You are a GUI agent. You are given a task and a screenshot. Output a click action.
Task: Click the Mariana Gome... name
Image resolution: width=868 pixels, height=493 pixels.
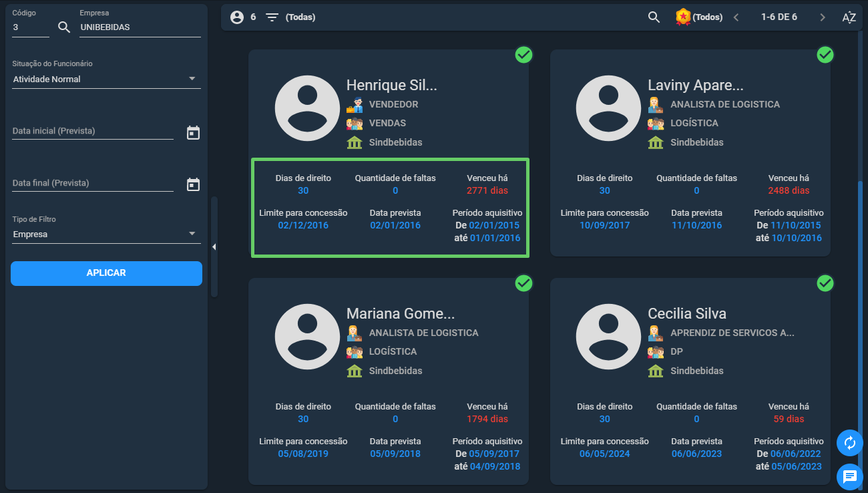400,314
